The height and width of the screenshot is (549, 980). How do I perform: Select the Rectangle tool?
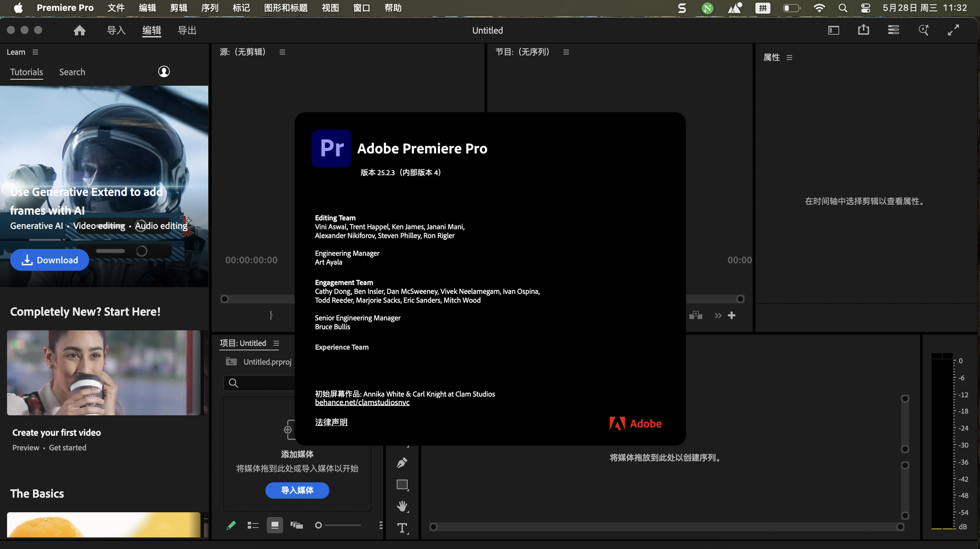[402, 484]
